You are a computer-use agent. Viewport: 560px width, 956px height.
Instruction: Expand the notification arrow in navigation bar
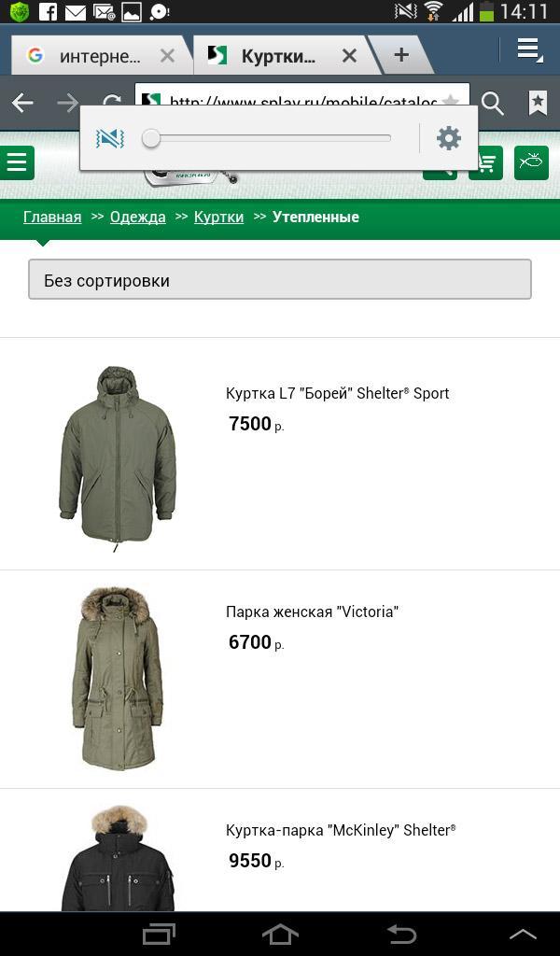[523, 934]
